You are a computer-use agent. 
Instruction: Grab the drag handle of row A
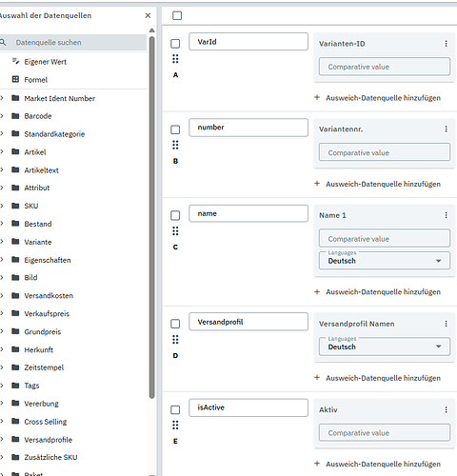point(175,59)
